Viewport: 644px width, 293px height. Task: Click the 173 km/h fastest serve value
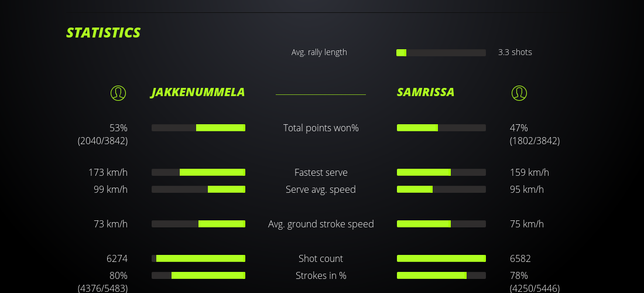point(108,172)
